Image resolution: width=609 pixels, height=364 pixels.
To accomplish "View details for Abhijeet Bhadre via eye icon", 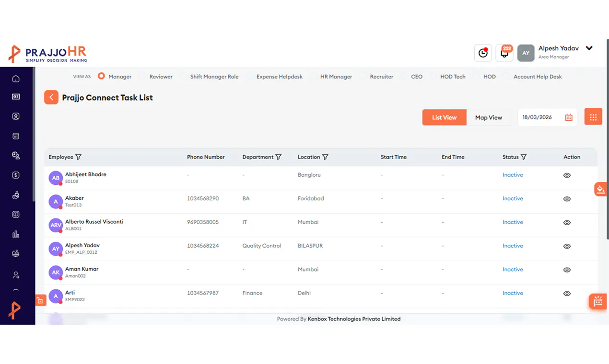I will coord(567,175).
